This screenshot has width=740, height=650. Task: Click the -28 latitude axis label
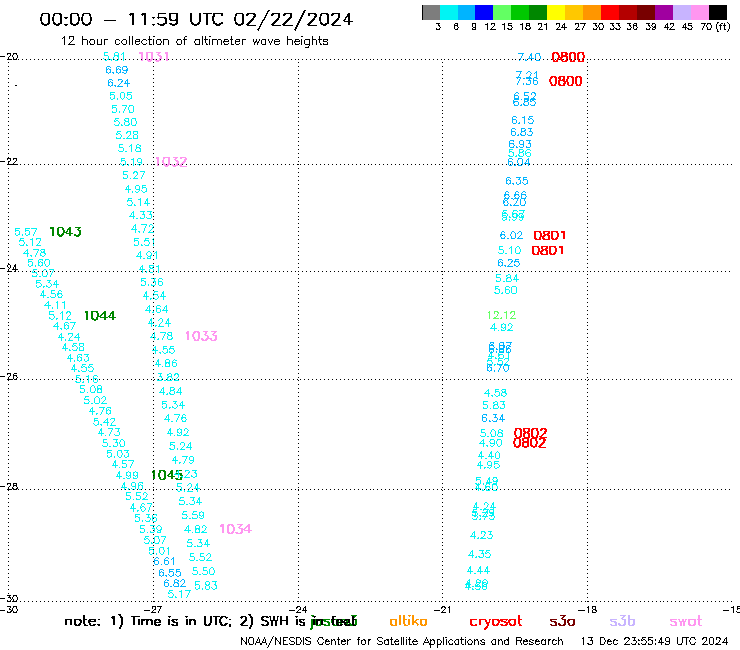pos(9,486)
